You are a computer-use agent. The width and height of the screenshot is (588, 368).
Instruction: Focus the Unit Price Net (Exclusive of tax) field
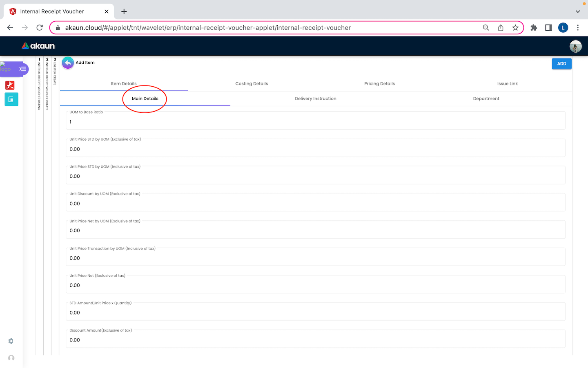click(315, 285)
